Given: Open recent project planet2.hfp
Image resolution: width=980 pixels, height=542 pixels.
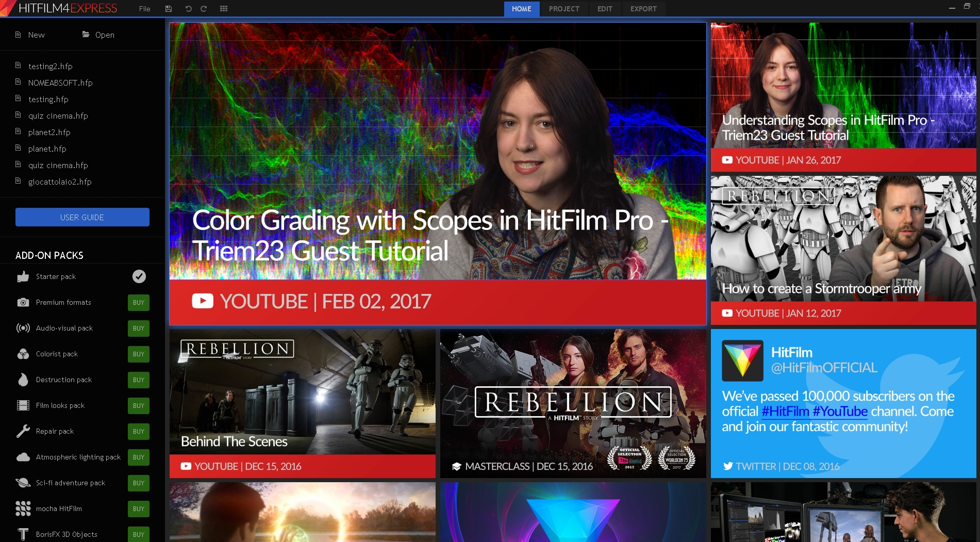Looking at the screenshot, I should click(x=49, y=132).
